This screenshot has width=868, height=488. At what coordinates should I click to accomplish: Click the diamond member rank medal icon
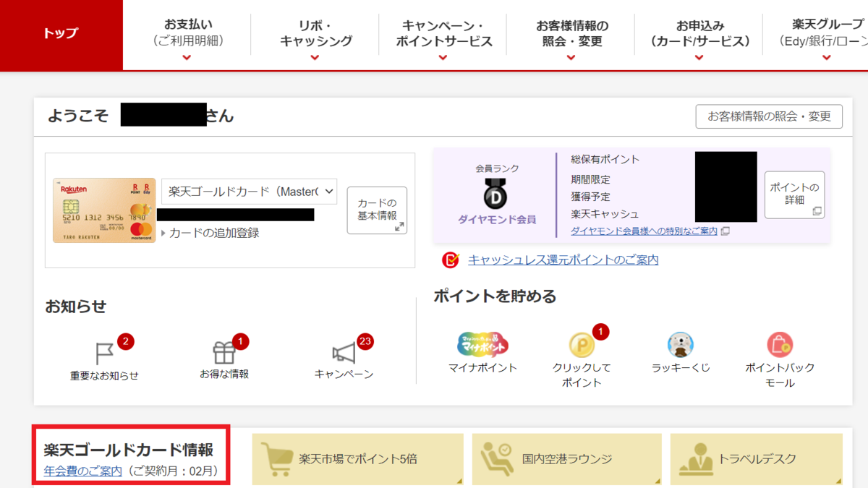point(496,193)
